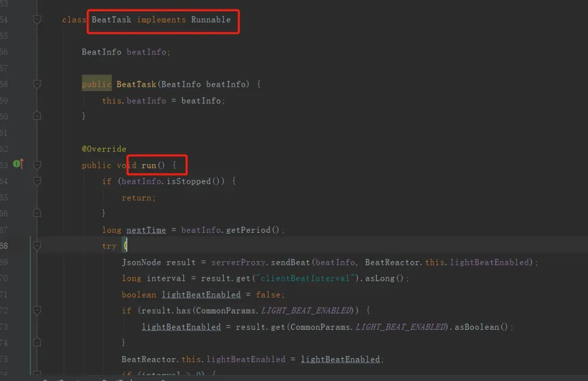Click the BeatTask class name in its declaration

click(112, 20)
